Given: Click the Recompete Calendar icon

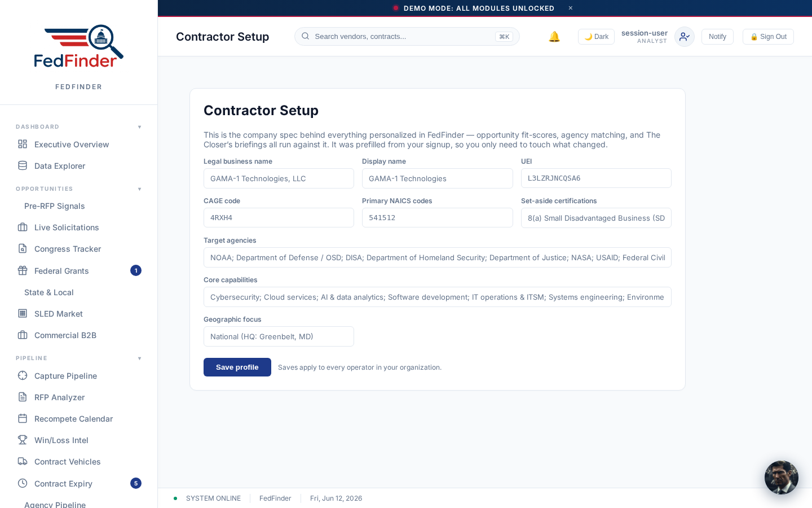Looking at the screenshot, I should coord(23,418).
